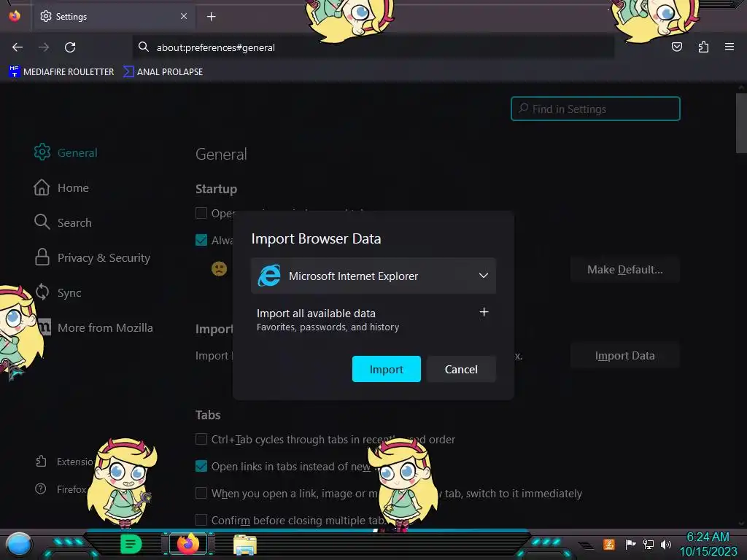Click the Java tray icon
This screenshot has width=747, height=560.
pos(609,544)
